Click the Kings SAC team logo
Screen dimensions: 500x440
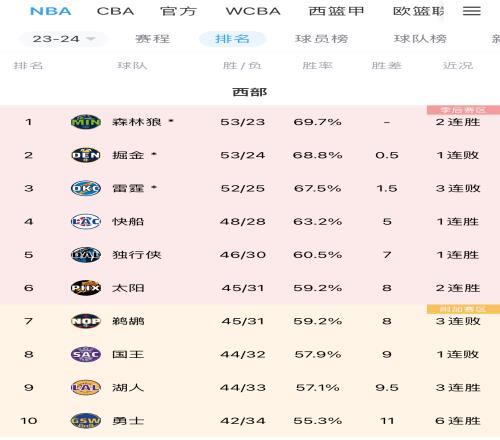pyautogui.click(x=86, y=354)
